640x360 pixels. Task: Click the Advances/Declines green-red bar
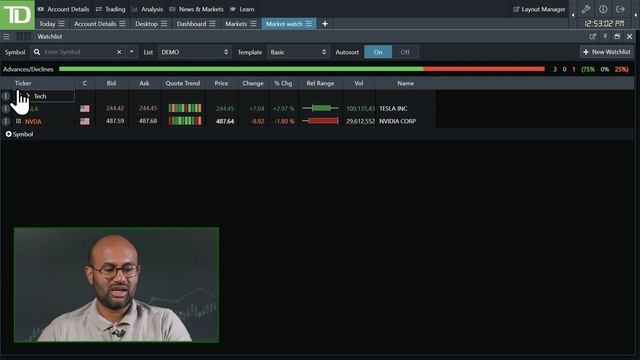tap(302, 69)
